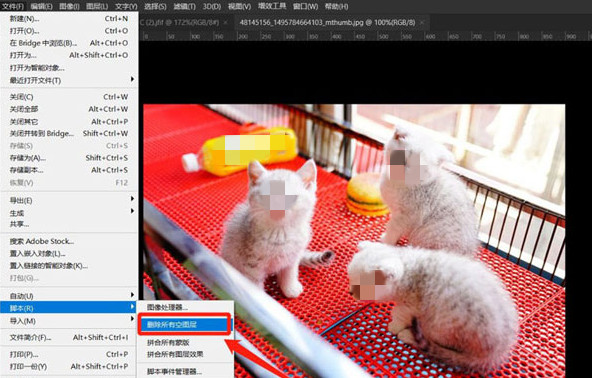This screenshot has height=378, width=592.
Task: Choose 关闭(C) menu entry
Action: pos(69,97)
